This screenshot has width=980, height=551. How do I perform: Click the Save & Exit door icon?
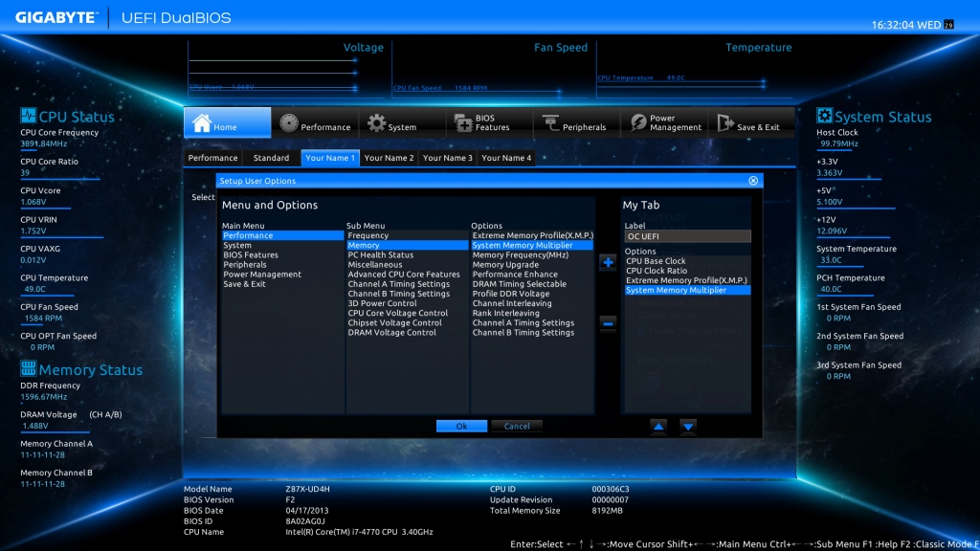coord(725,123)
